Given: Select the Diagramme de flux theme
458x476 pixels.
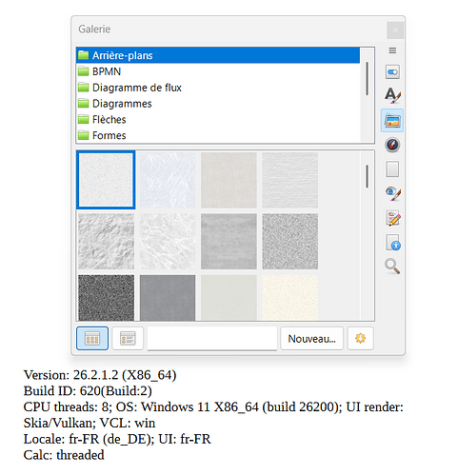Looking at the screenshot, I should coord(218,88).
